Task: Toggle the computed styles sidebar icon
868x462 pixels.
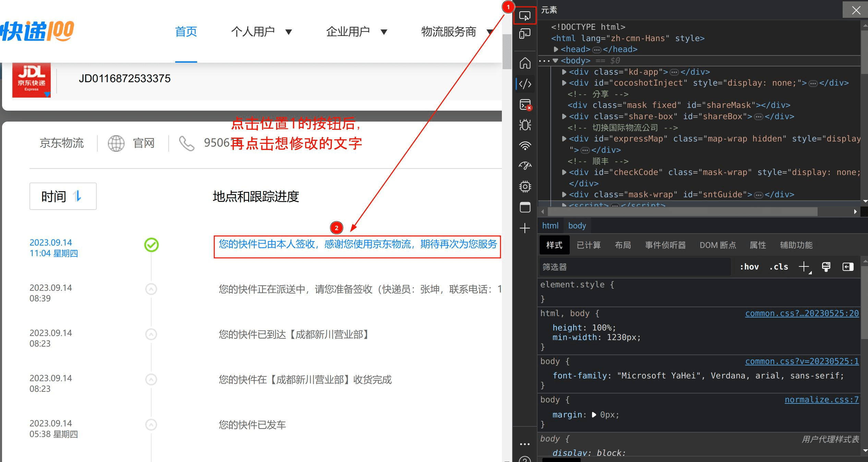Action: click(x=848, y=267)
